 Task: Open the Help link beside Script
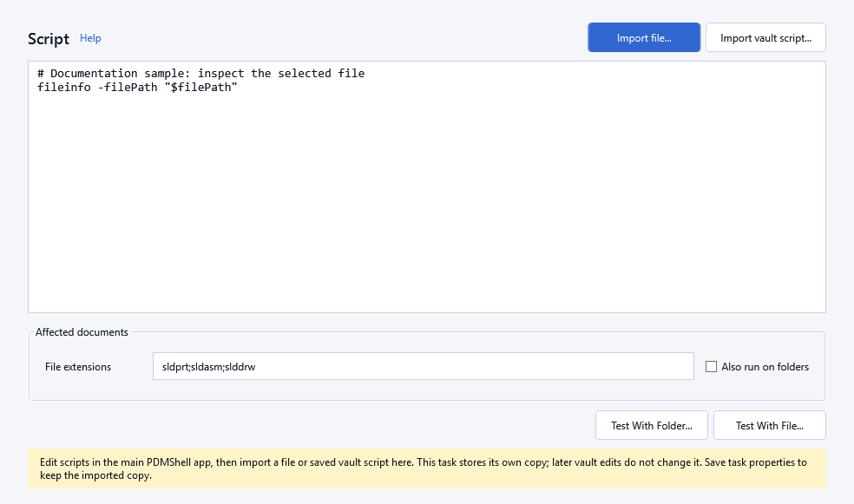coord(90,38)
